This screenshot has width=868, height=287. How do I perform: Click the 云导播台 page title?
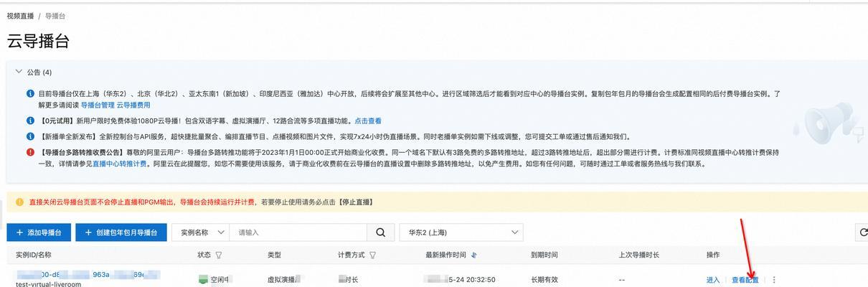point(38,41)
